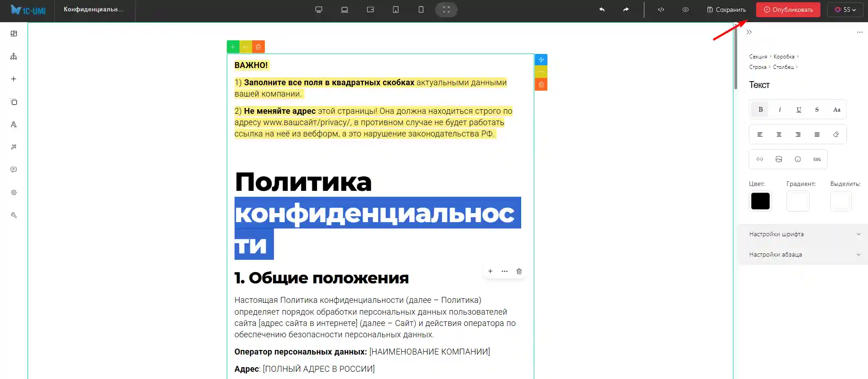Open the layers icon in sidebar

(x=14, y=102)
